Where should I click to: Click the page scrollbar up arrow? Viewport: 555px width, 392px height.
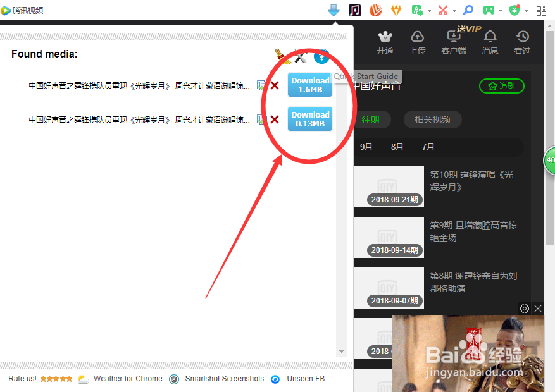(x=549, y=26)
